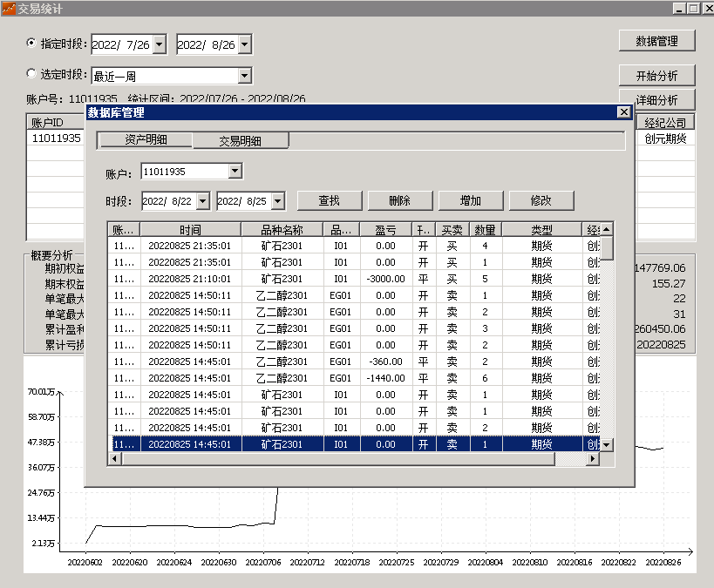The width and height of the screenshot is (714, 588).
Task: Click the 修改 modify button
Action: pos(541,200)
